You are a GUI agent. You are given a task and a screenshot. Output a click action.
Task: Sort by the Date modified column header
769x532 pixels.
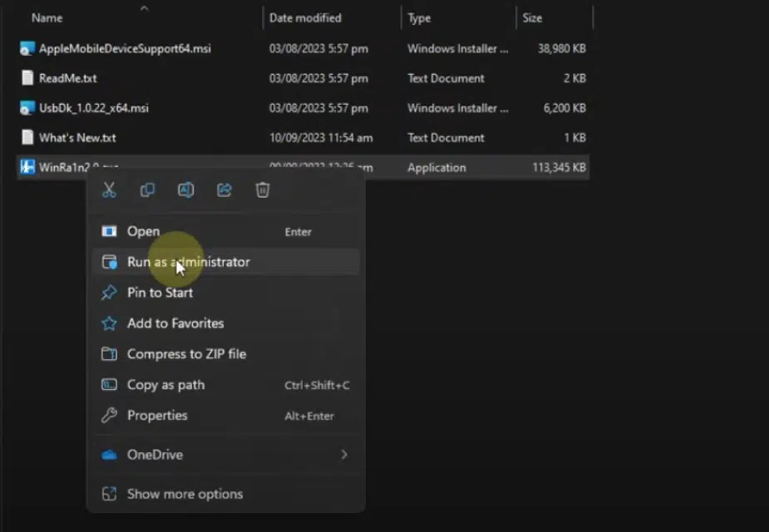304,17
